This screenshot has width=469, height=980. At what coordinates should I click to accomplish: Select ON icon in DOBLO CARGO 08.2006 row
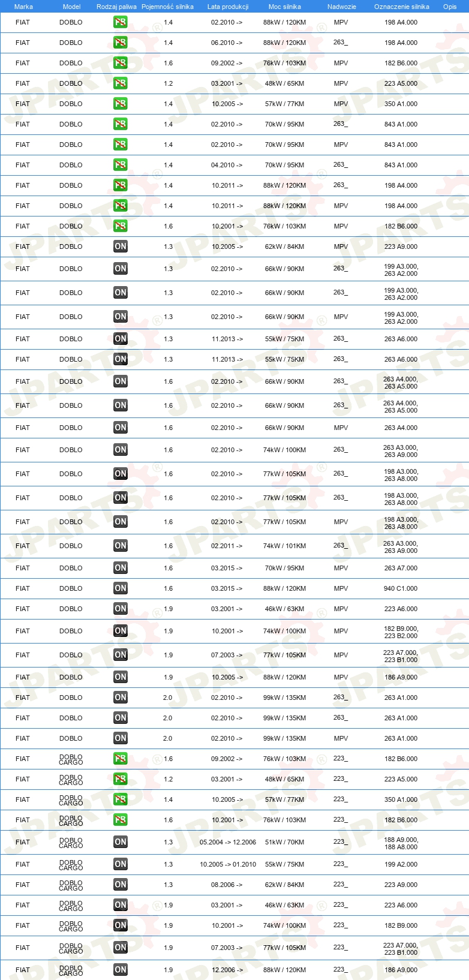(121, 885)
